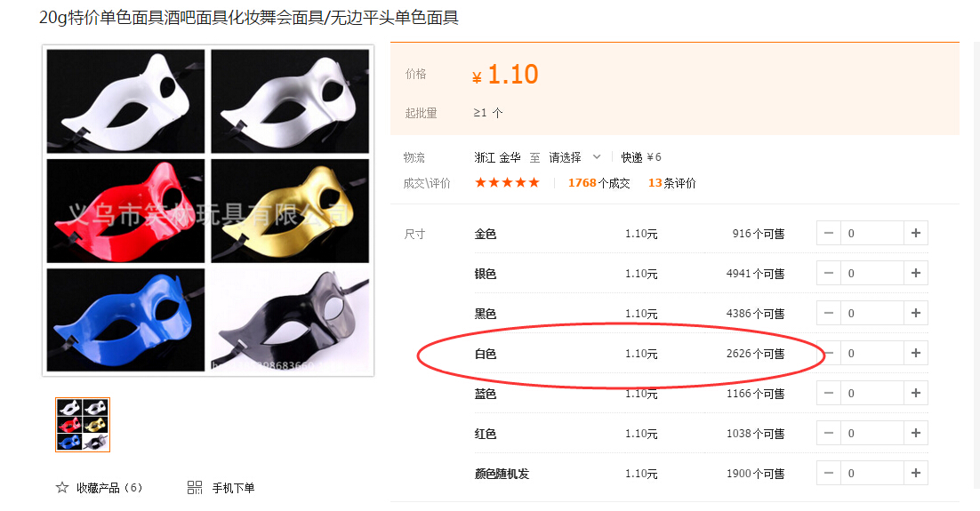Click plus button for 黑色 row

(916, 313)
